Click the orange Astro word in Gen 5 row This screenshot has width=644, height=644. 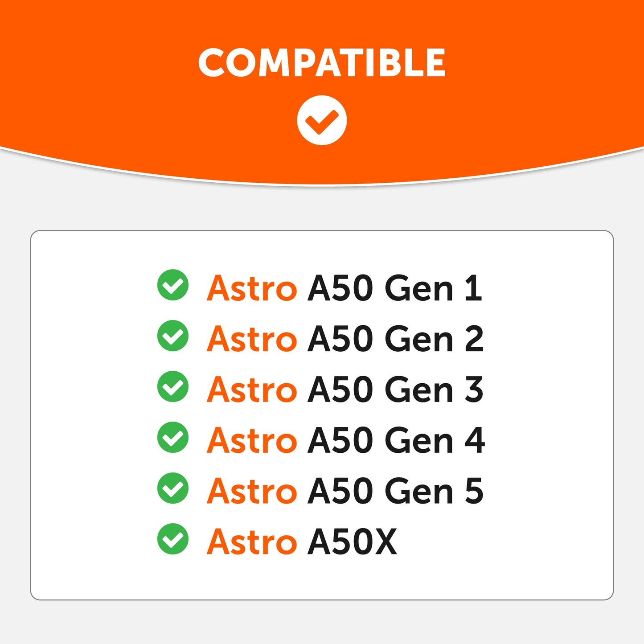(x=252, y=492)
